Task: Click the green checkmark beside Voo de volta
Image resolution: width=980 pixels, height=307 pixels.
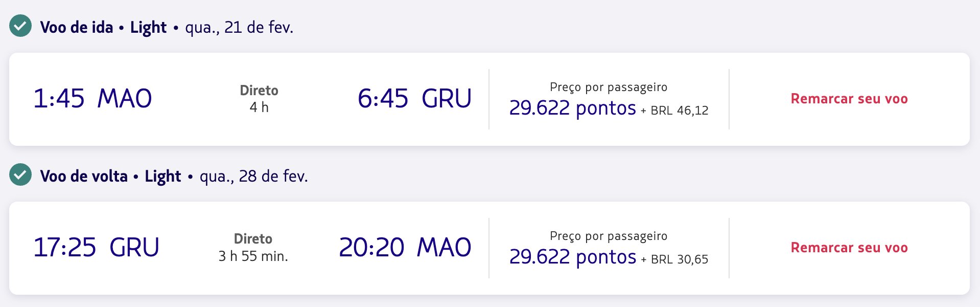Action: point(20,175)
